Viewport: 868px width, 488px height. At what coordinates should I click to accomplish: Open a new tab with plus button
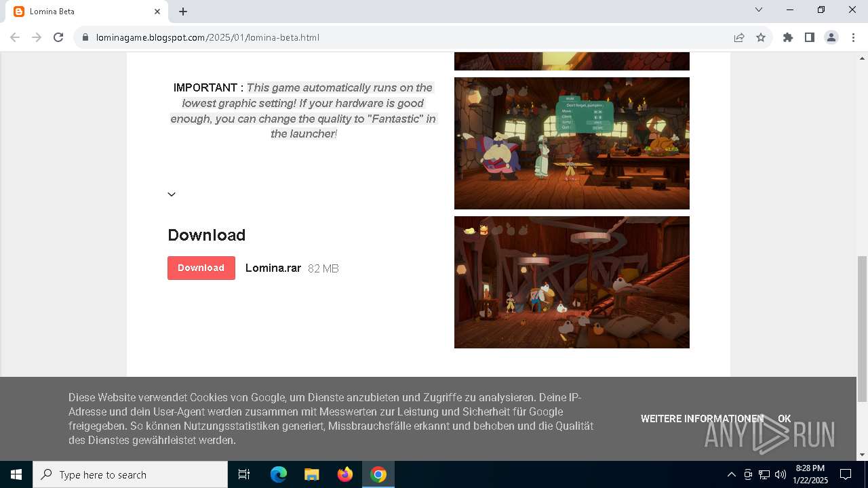[183, 12]
